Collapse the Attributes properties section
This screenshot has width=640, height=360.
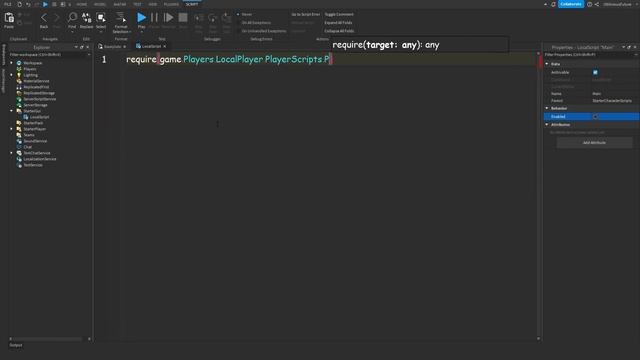tap(547, 124)
